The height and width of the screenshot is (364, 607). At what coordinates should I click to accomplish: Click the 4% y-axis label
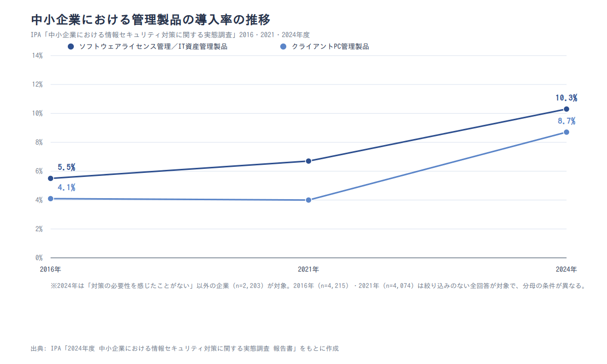tap(39, 200)
